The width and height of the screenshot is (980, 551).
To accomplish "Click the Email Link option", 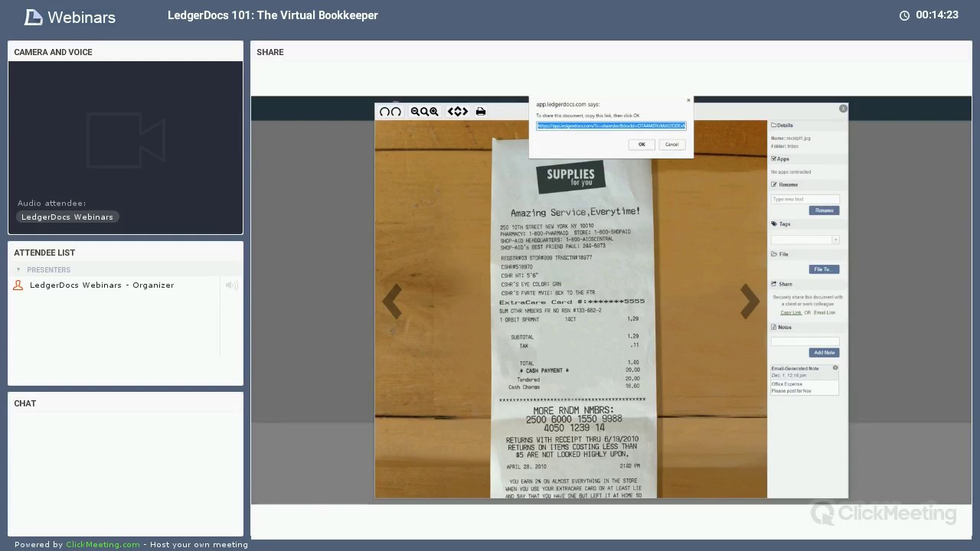I will coord(825,312).
